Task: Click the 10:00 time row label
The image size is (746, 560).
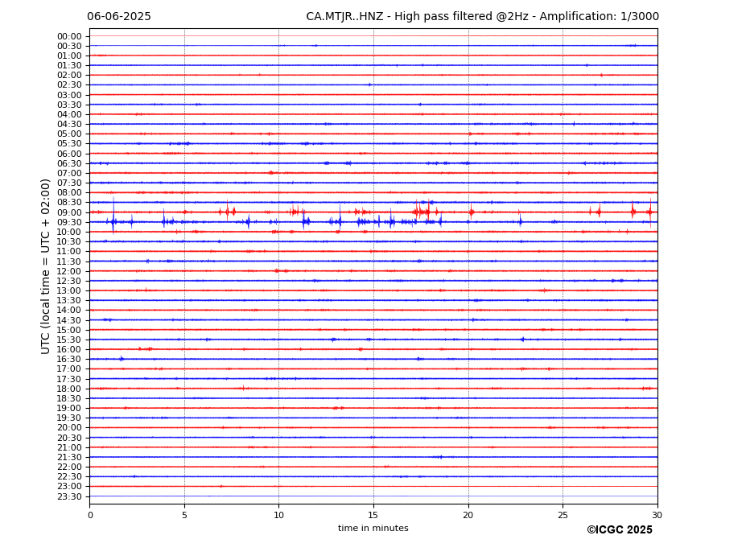Action: [x=69, y=233]
